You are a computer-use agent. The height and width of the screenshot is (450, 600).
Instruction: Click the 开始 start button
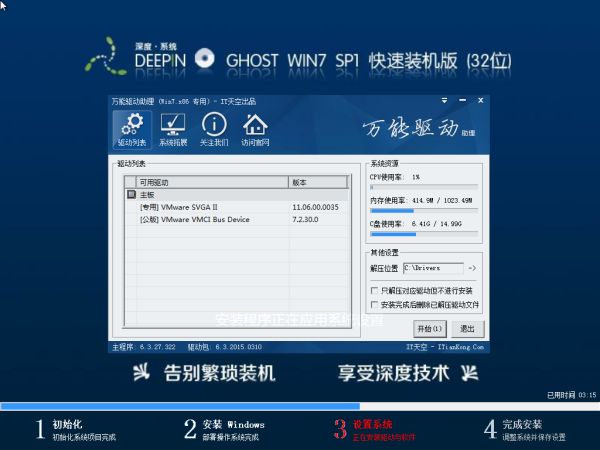coord(430,329)
